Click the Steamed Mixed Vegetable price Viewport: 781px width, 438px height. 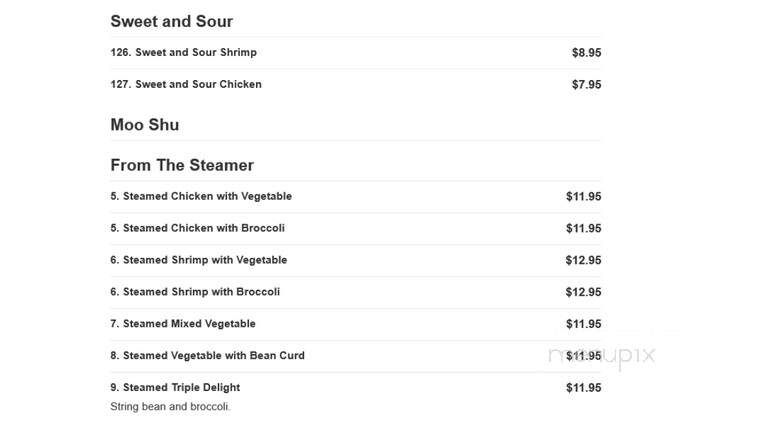(583, 324)
